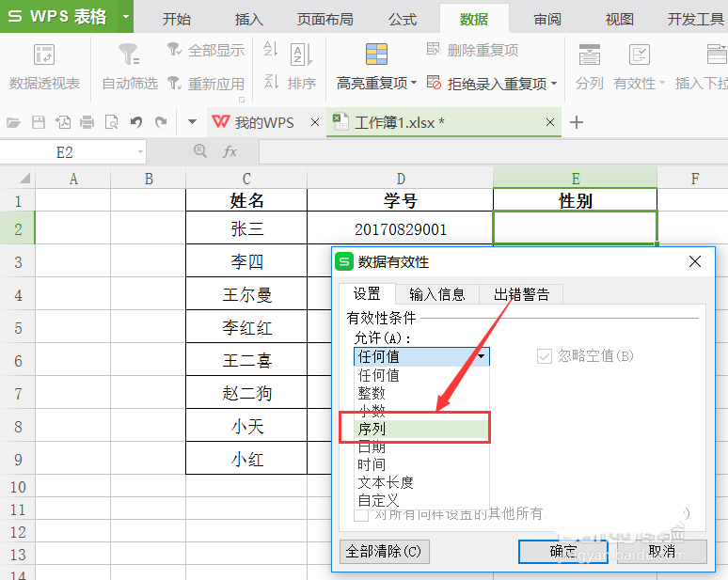Image resolution: width=728 pixels, height=580 pixels.
Task: Open the 出错警告 tab
Action: [x=521, y=294]
